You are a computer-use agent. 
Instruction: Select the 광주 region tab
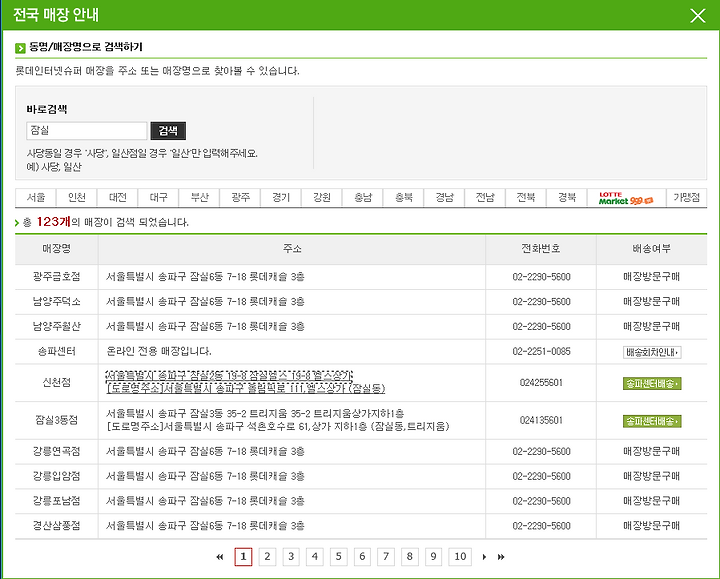point(240,197)
